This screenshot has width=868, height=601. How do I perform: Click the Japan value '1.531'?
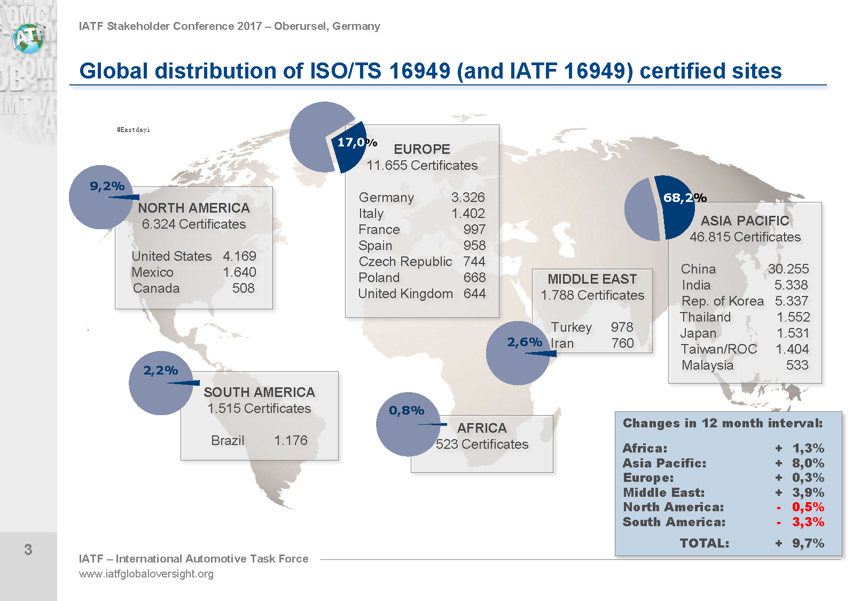[793, 333]
